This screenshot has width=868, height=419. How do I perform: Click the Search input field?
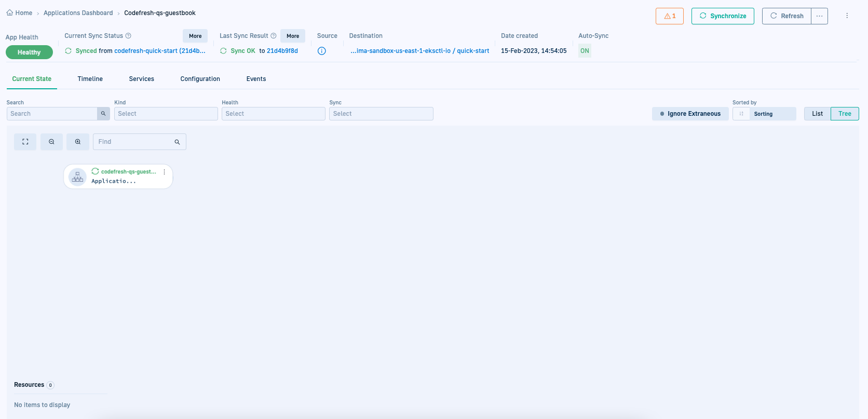coord(52,114)
